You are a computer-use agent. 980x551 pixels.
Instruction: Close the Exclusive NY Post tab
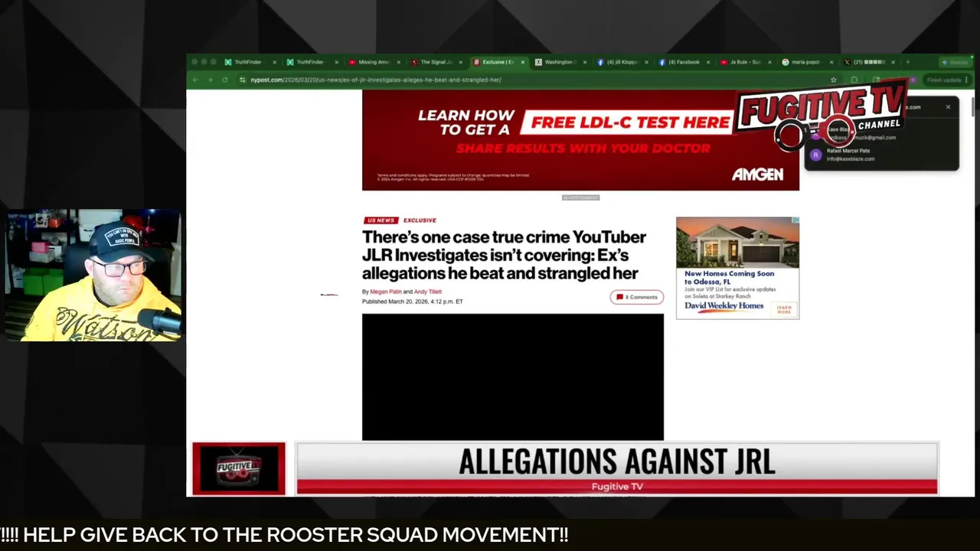[523, 62]
